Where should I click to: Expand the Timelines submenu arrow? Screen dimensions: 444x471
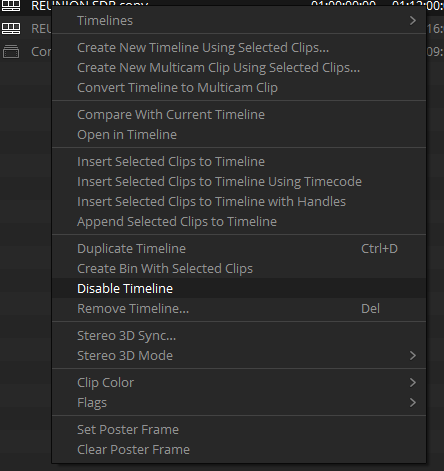[x=413, y=21]
